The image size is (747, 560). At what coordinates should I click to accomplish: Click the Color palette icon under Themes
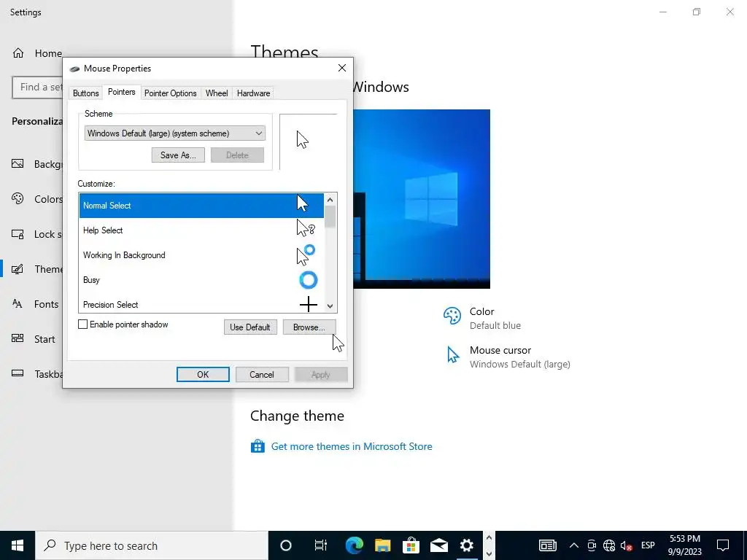[x=452, y=316]
